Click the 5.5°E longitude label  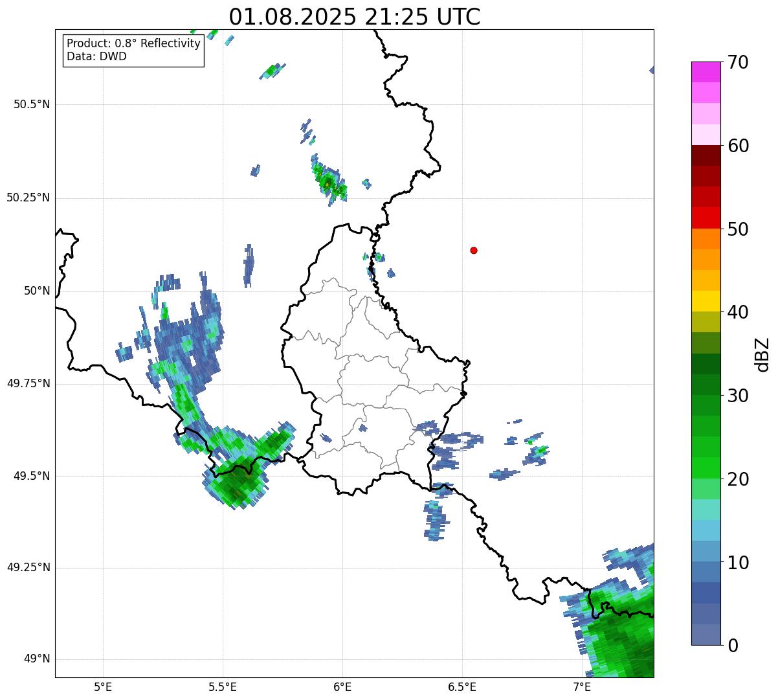[223, 688]
